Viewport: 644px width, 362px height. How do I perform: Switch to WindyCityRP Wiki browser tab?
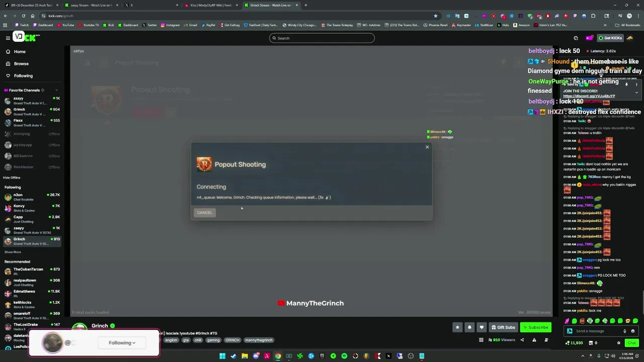coord(212,5)
